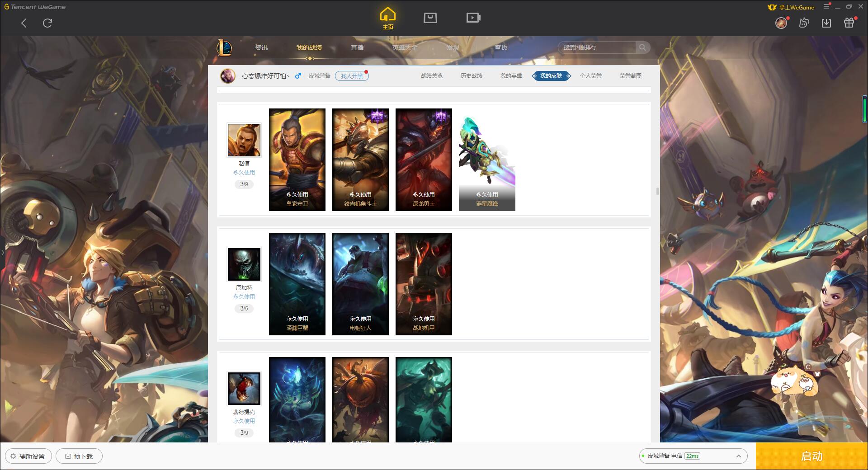This screenshot has width=868, height=470.
Task: Open the 战绩总览 sub-tab
Action: click(432, 76)
